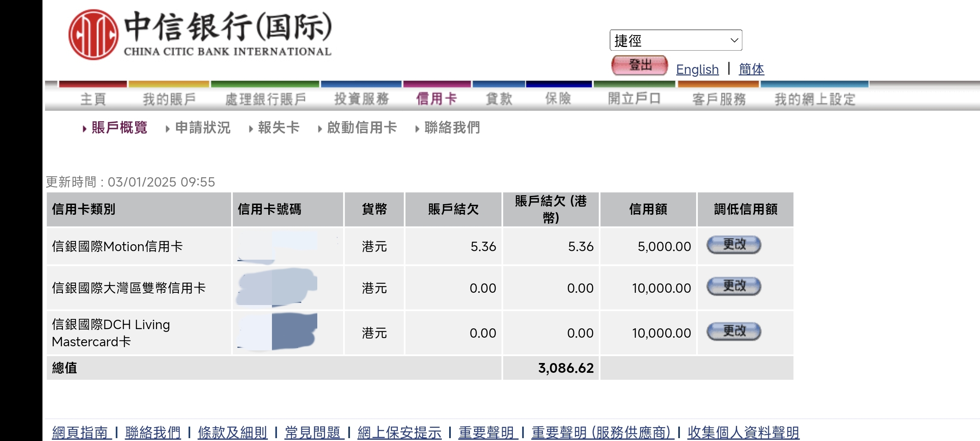Screen dimensions: 980x441
Task: Click the 調低信用額 column header
Action: click(x=746, y=209)
